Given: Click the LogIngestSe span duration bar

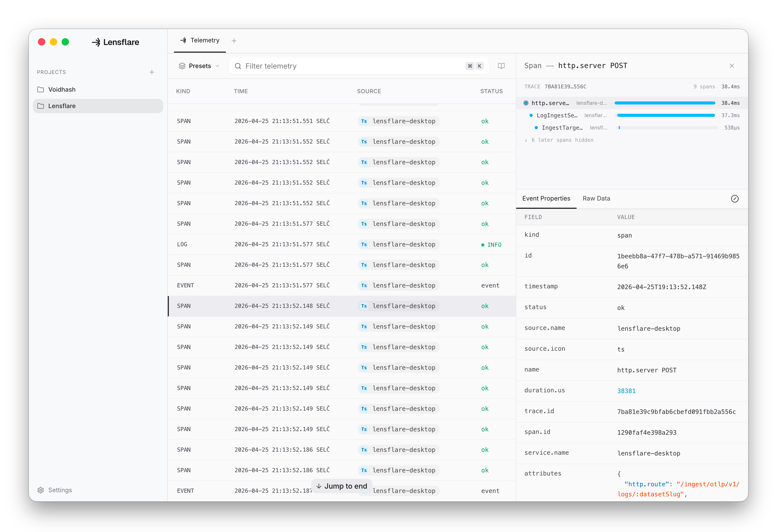Looking at the screenshot, I should pos(666,115).
